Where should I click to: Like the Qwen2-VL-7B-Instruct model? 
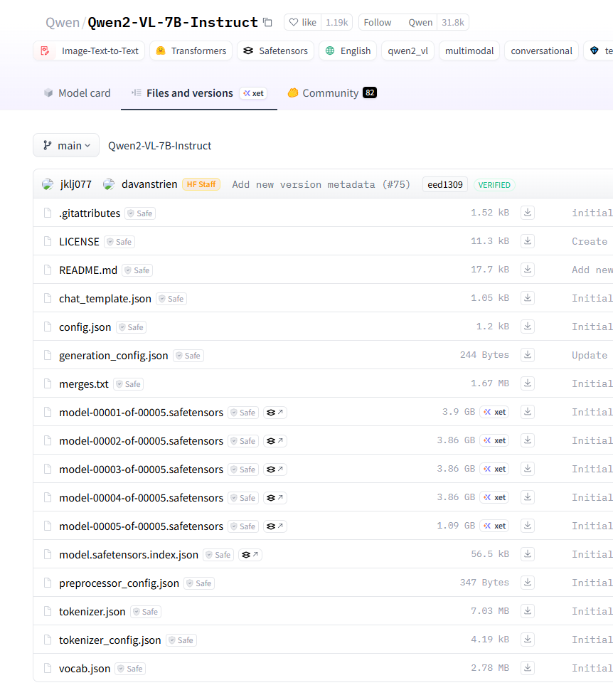click(x=302, y=22)
